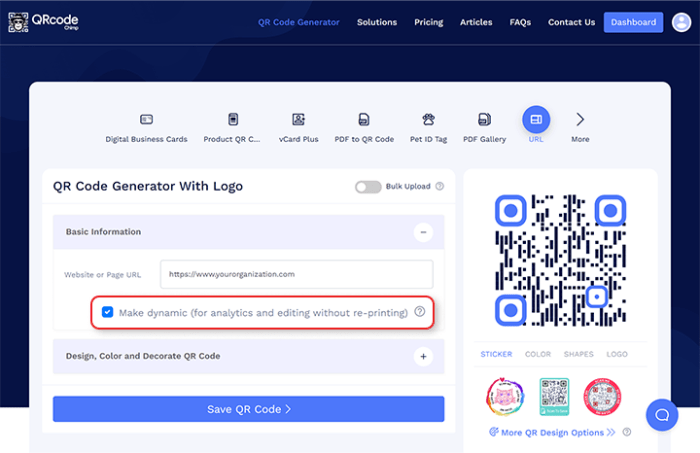Open the Articles page

pos(476,22)
